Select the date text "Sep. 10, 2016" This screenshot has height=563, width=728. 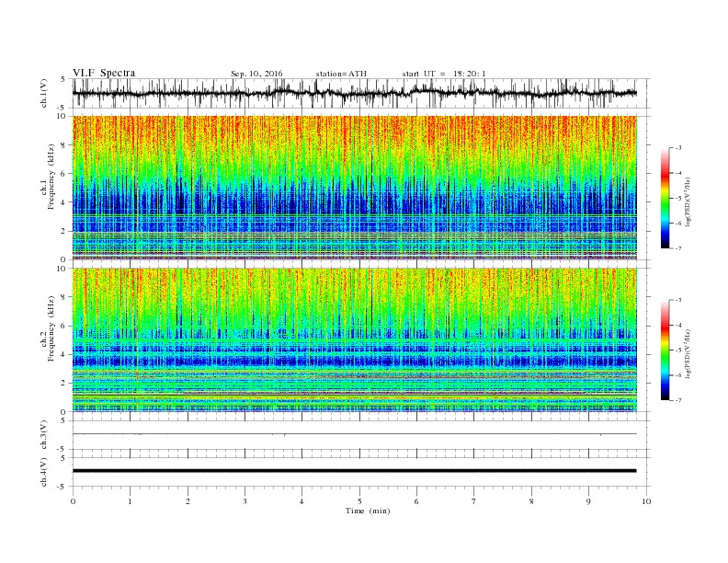point(256,74)
